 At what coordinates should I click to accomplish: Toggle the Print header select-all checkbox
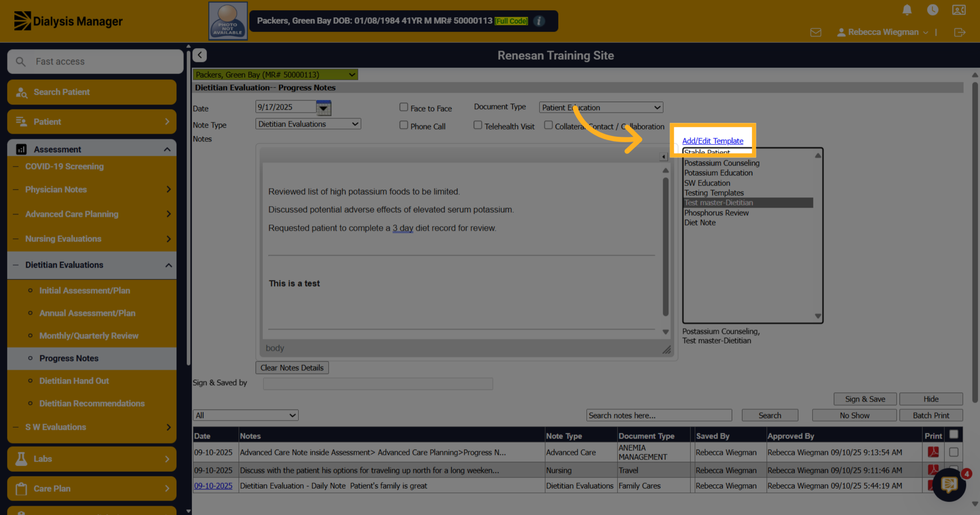coord(954,434)
